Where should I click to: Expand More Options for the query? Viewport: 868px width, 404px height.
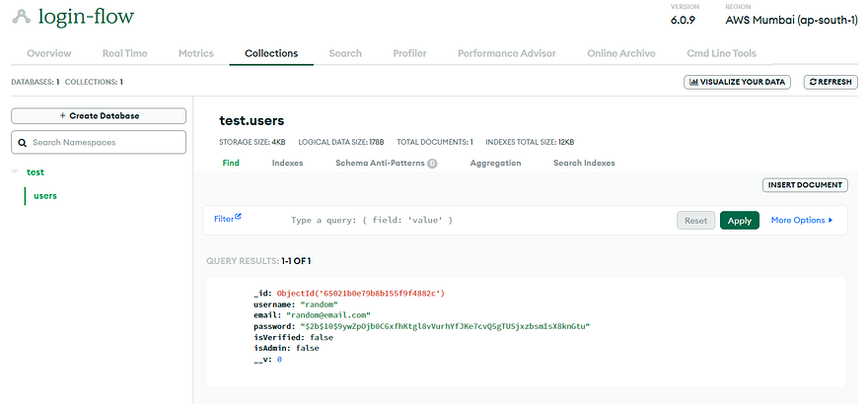[x=802, y=220]
